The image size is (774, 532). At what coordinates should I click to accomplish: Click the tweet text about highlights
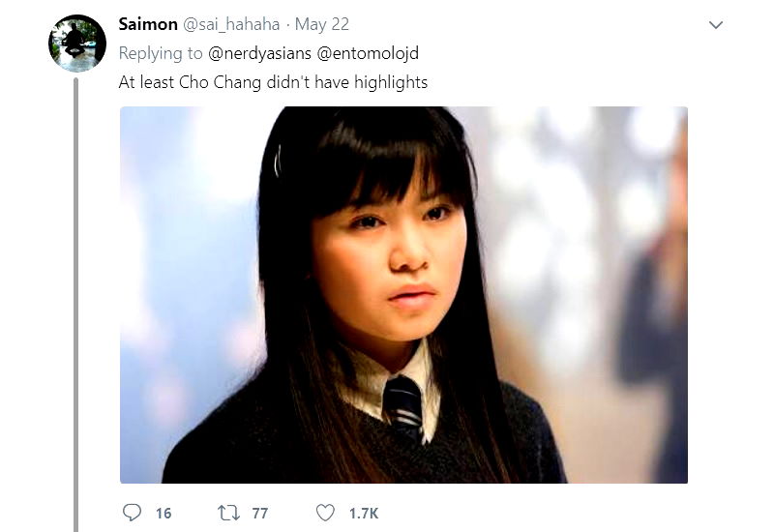(273, 82)
